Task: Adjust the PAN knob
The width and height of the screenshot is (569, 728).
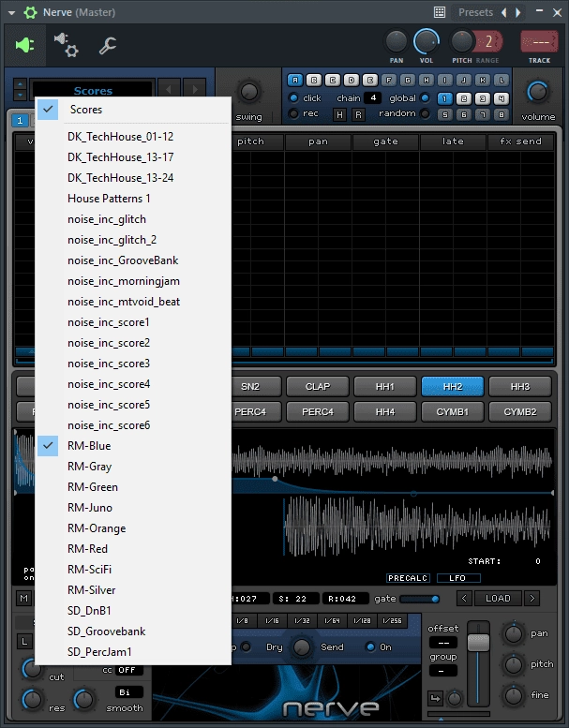Action: click(397, 42)
